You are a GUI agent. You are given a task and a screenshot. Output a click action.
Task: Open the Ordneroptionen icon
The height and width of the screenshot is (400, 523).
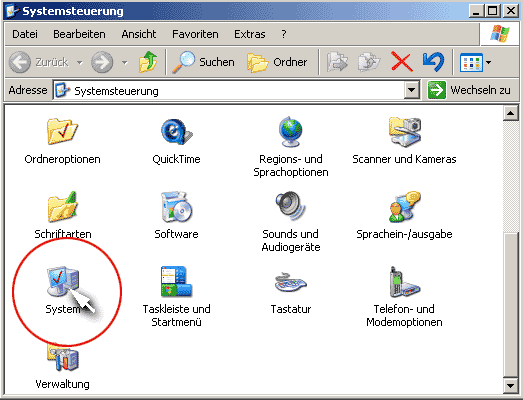(x=62, y=131)
